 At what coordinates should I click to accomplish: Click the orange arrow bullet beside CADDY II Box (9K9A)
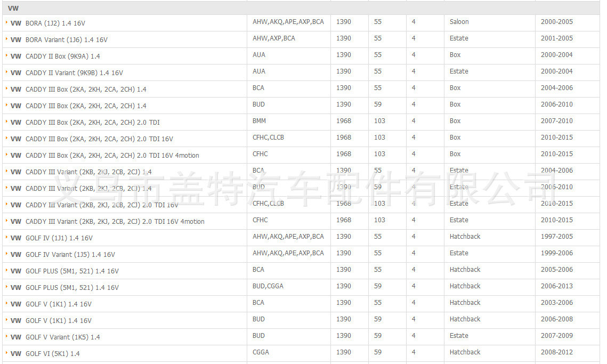tap(6, 56)
